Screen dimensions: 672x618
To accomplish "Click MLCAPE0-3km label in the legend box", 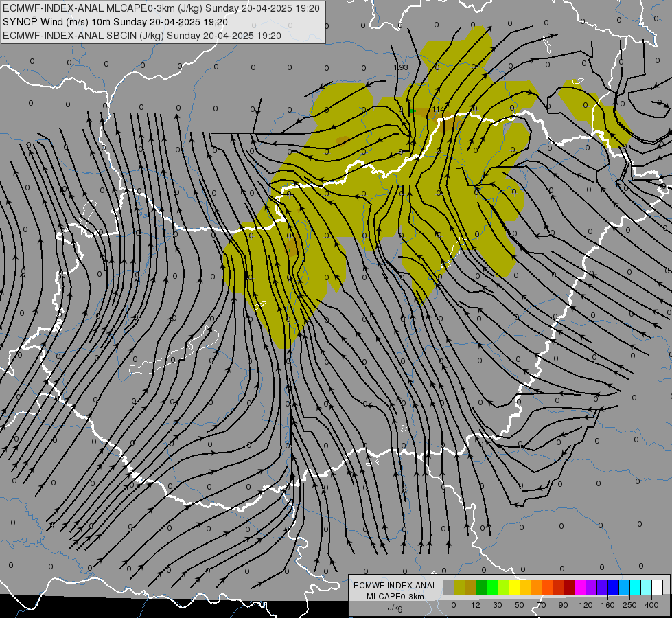I will [x=395, y=597].
